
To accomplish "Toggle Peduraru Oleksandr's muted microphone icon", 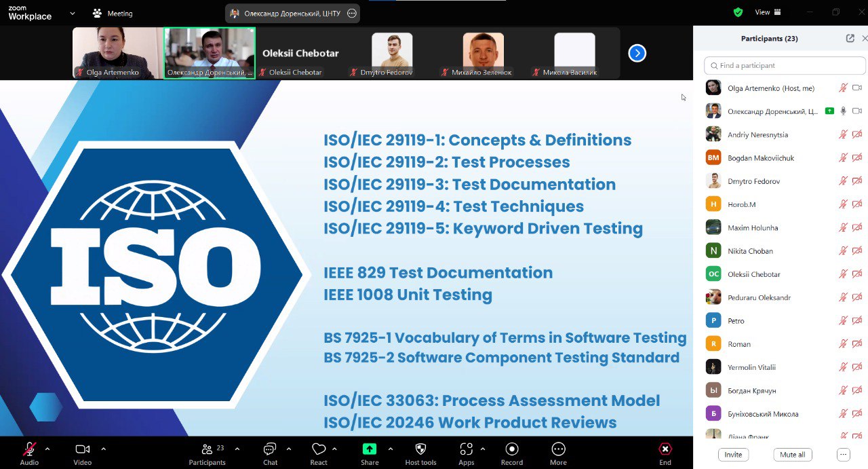I will [844, 297].
